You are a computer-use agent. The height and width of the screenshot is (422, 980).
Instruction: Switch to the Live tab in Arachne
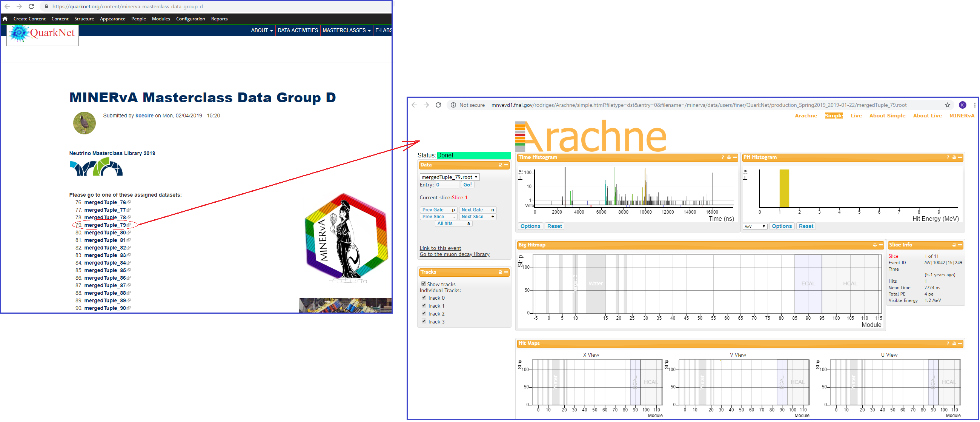pyautogui.click(x=856, y=116)
